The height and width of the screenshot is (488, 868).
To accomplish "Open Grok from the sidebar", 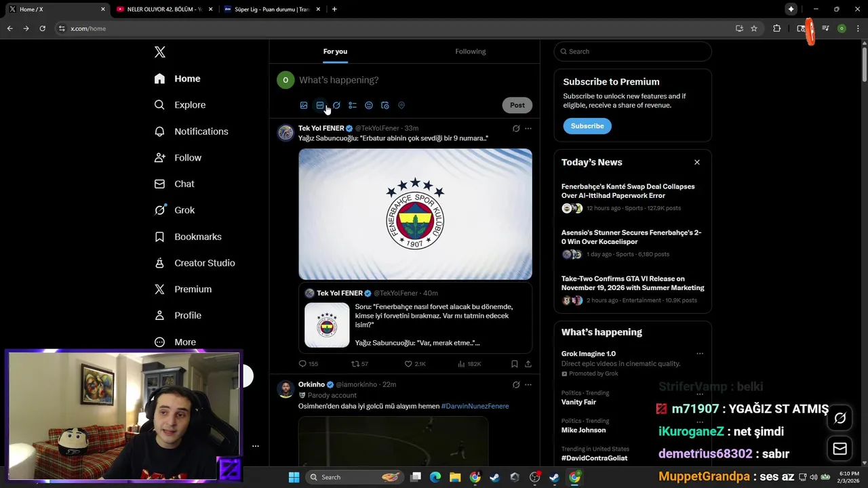I will pos(174,210).
